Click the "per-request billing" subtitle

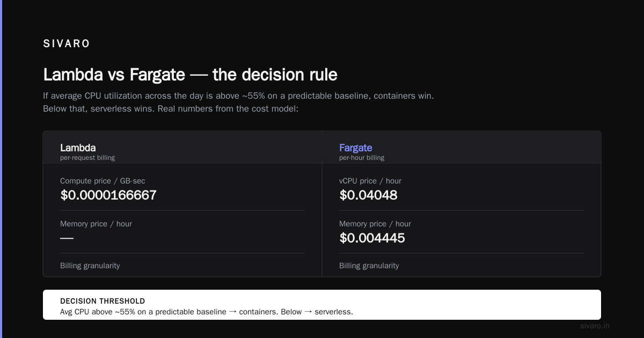tap(87, 158)
